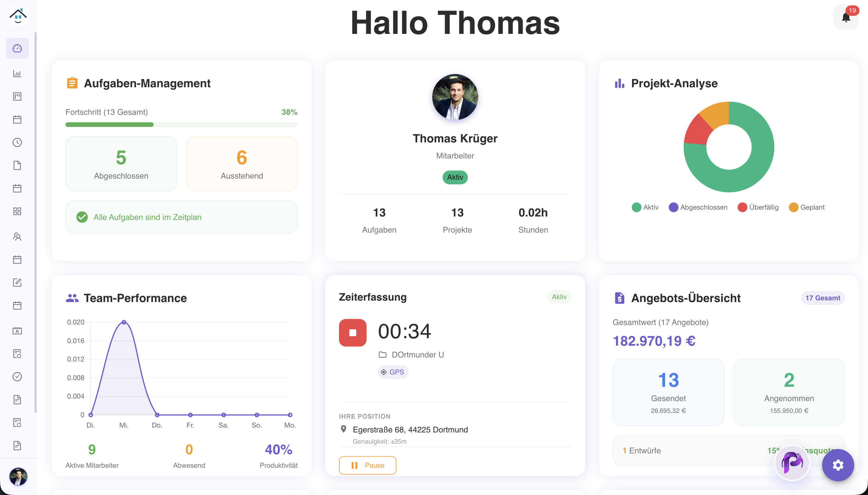
Task: Open the settings gear button
Action: coord(838,465)
